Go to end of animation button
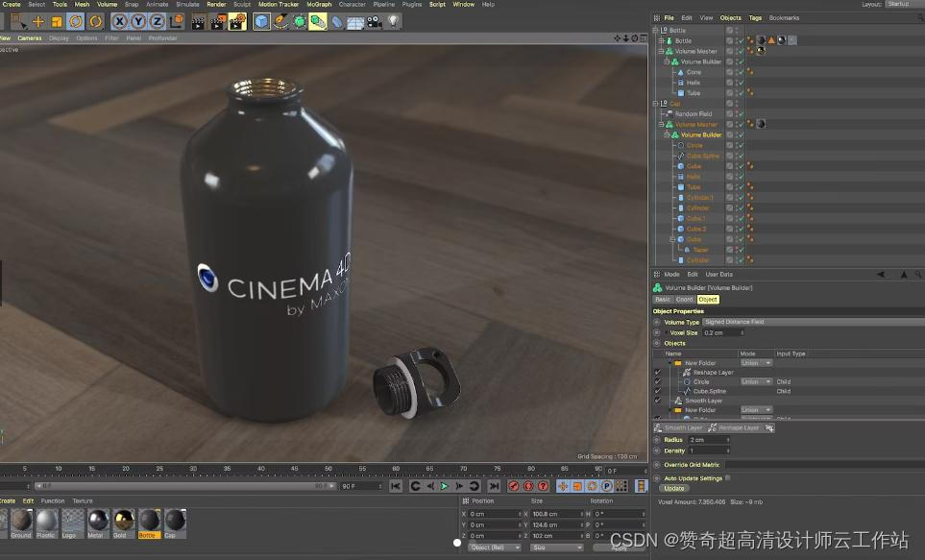This screenshot has height=560, width=925. 494,486
